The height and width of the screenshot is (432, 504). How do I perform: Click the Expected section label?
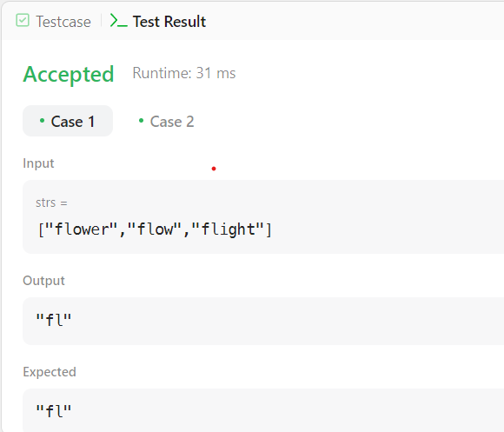50,372
